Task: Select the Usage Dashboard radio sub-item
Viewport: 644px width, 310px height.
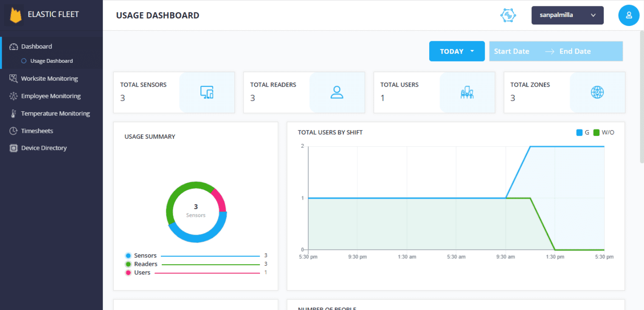Action: click(24, 61)
